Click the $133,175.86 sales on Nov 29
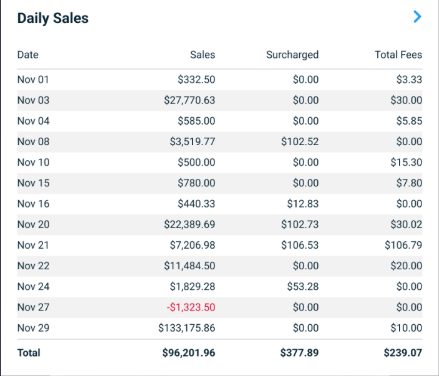439x376 pixels. 187,328
